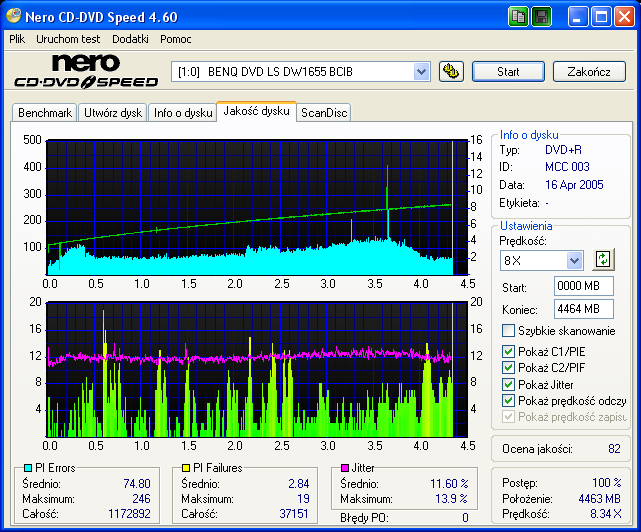This screenshot has height=532, width=641.
Task: Click the Koniec 4464 MB input field
Action: [x=584, y=309]
